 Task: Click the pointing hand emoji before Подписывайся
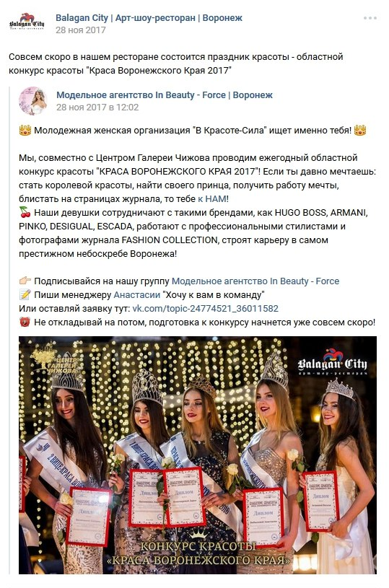coord(25,281)
